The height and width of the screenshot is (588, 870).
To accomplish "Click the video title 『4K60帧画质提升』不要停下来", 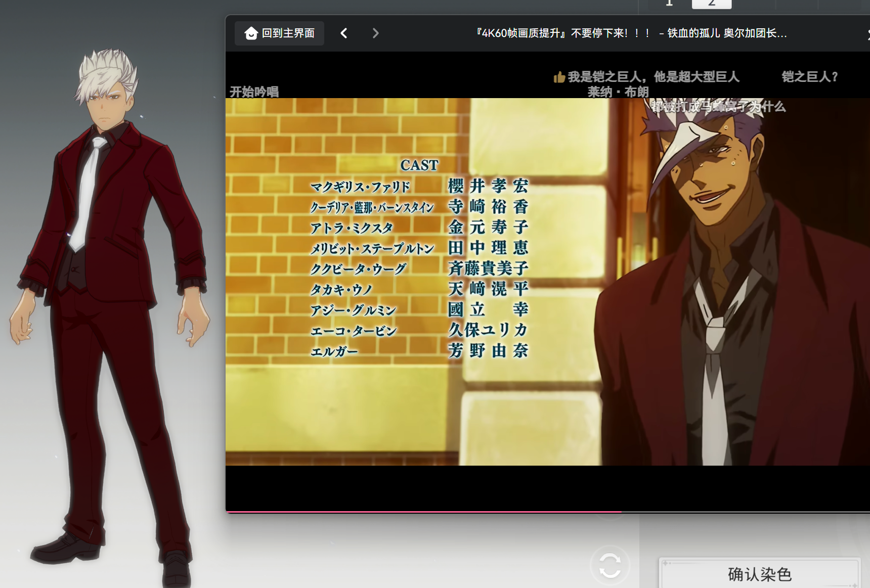I will (x=631, y=33).
